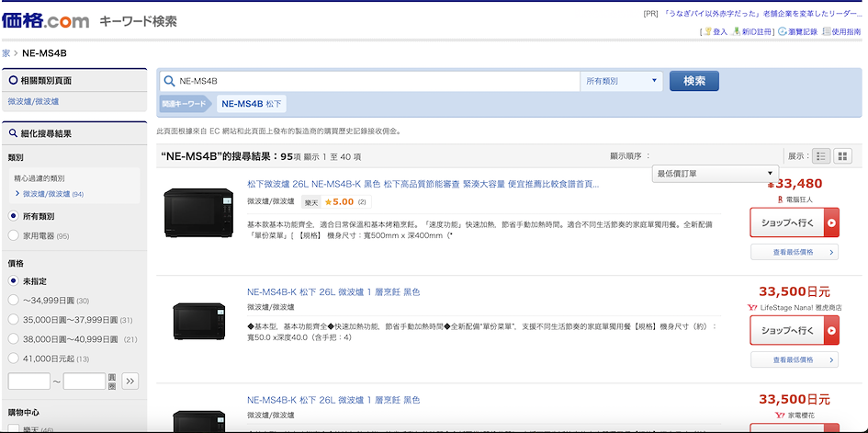
Task: Click the orange star rating 5.00
Action: coord(339,202)
